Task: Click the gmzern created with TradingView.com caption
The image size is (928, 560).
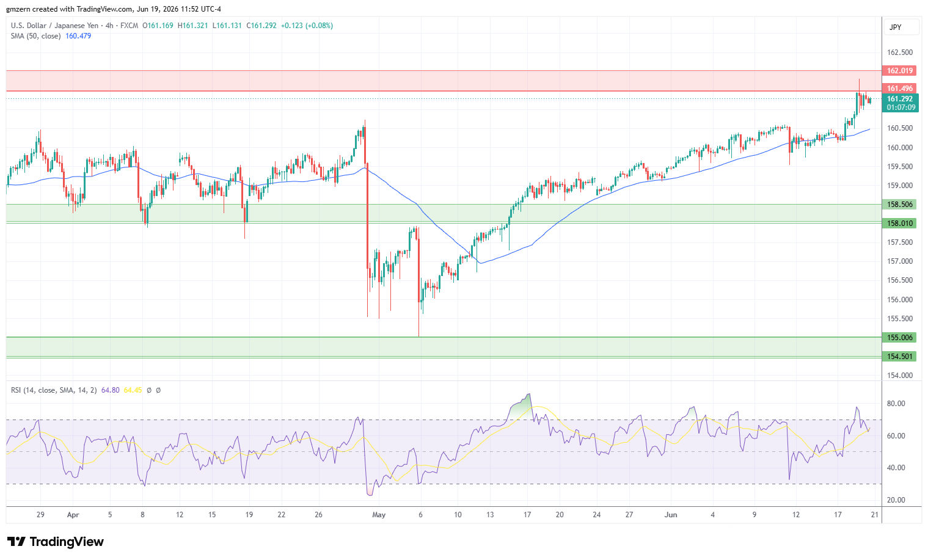Action: pyautogui.click(x=114, y=9)
